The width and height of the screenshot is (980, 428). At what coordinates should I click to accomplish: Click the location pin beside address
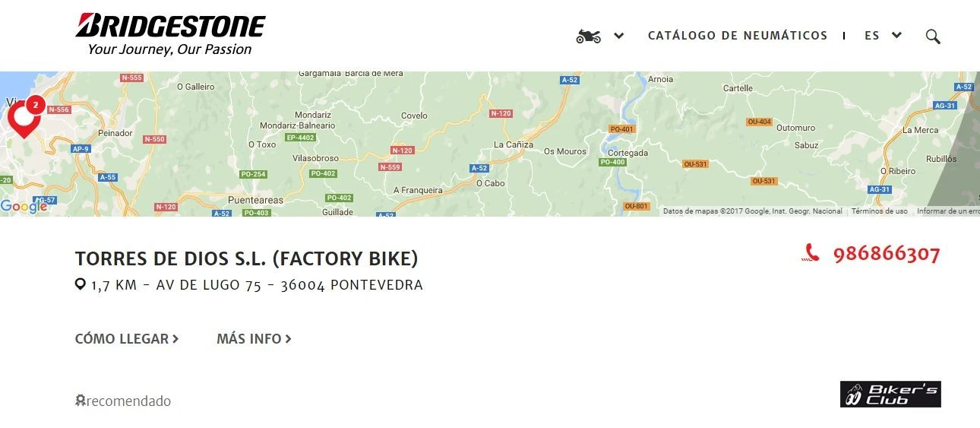click(x=80, y=285)
